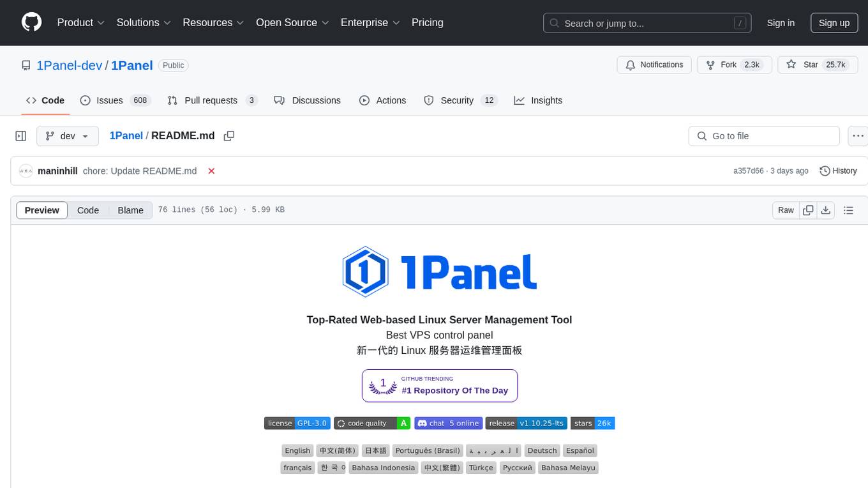Select the Türkçe language badge
The image size is (868, 488).
point(481,468)
